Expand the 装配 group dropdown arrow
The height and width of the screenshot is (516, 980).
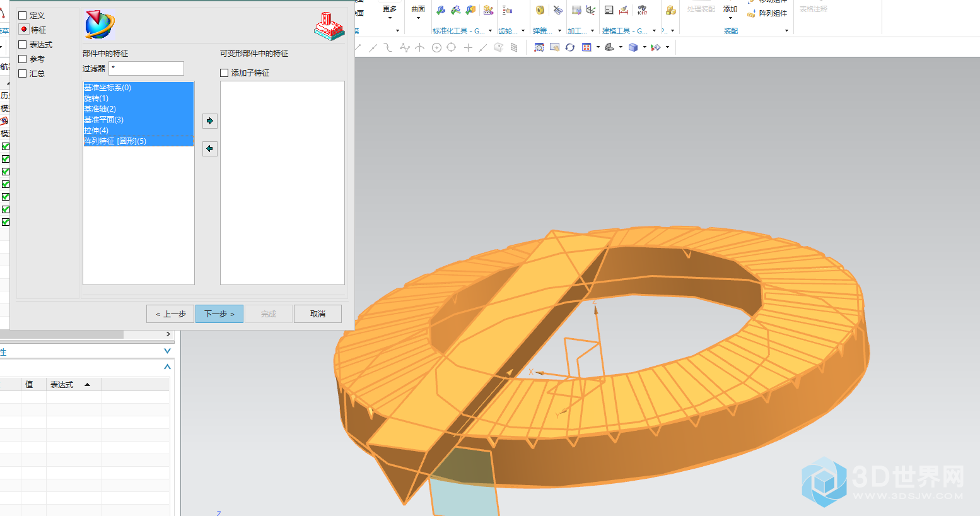pos(786,31)
